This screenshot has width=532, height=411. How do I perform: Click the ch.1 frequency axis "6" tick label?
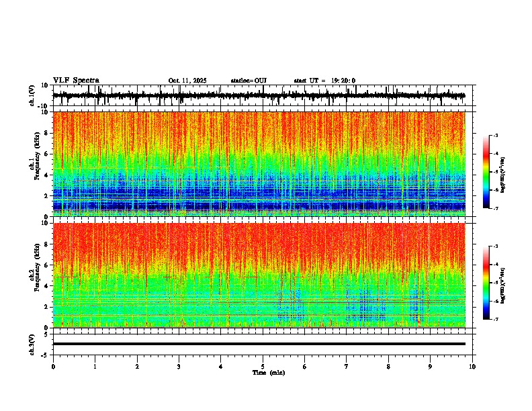pyautogui.click(x=46, y=154)
